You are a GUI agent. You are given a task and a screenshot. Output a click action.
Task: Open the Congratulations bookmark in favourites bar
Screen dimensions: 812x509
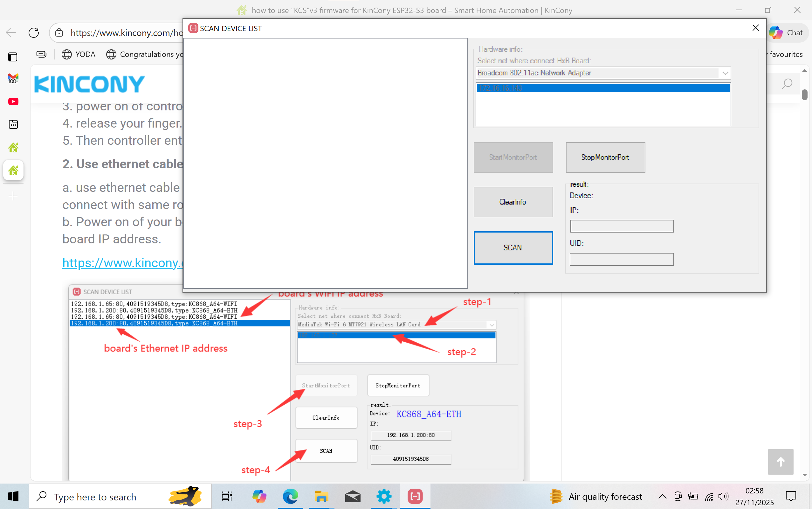[145, 54]
